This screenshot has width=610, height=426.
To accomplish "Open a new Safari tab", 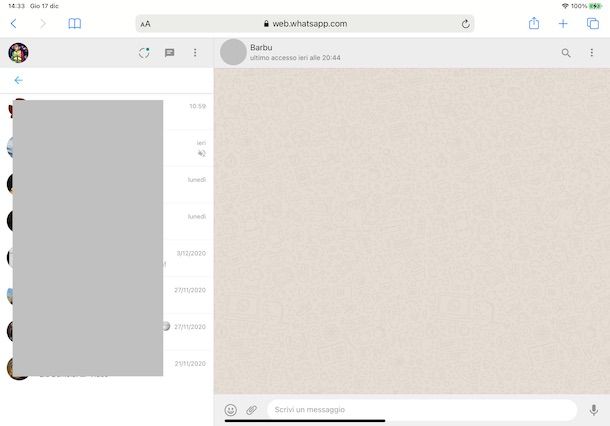I will click(x=563, y=24).
